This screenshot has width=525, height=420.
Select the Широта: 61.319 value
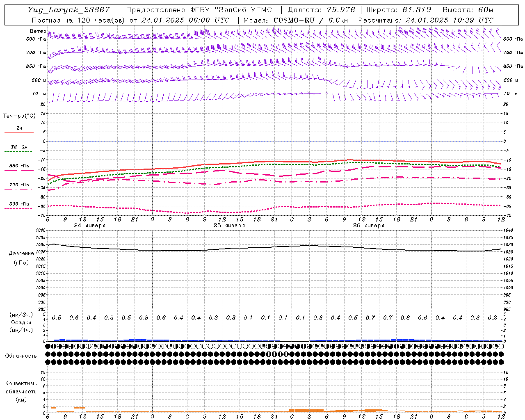399,10
